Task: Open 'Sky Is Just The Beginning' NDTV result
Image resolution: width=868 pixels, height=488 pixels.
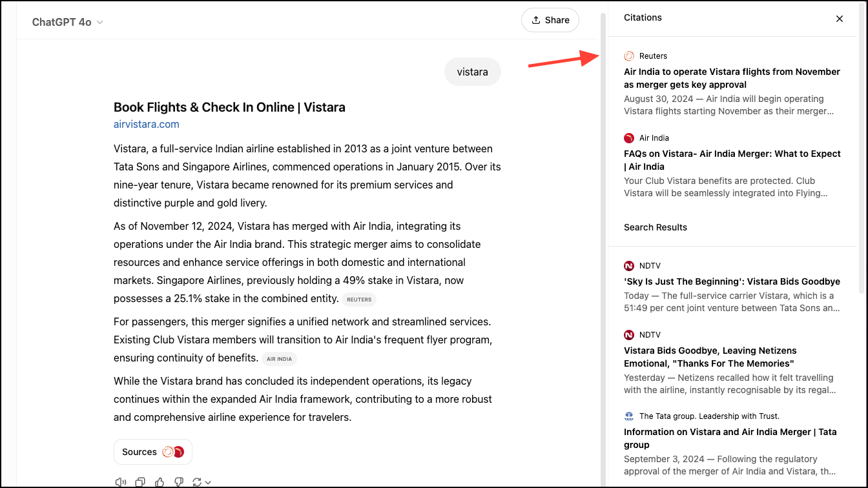Action: tap(732, 281)
